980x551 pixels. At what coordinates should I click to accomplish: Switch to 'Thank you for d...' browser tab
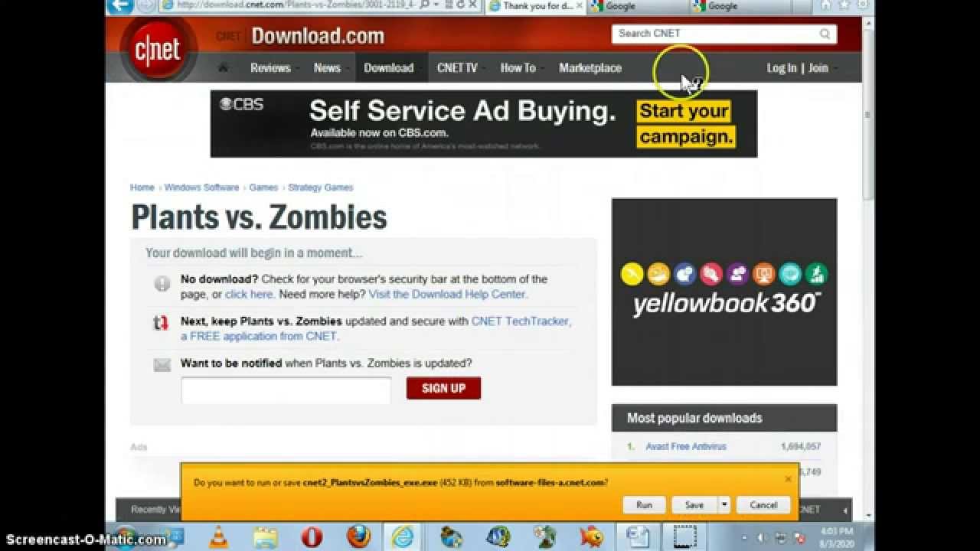535,6
